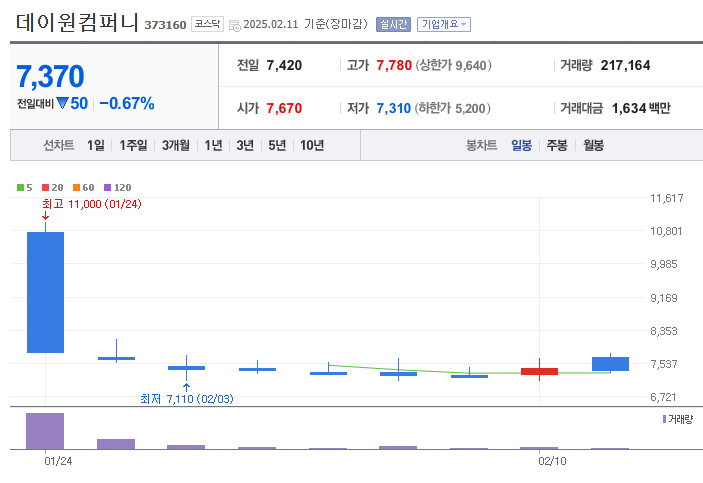Image resolution: width=703 pixels, height=483 pixels.
Task: Select the 1일 line chart tab
Action: click(95, 145)
